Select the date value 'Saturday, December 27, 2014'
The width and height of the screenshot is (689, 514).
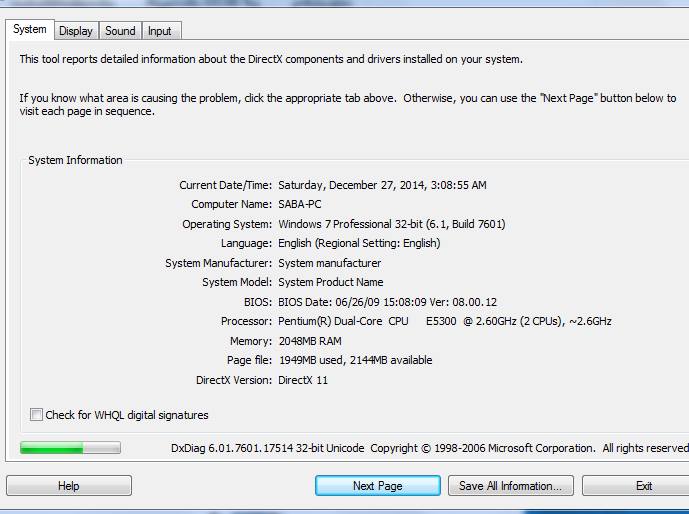352,185
